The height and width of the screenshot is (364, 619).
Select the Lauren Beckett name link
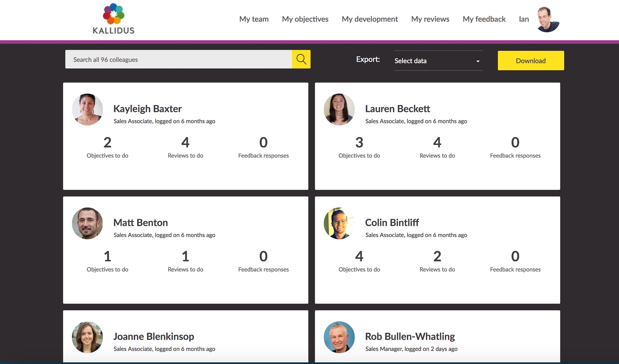click(398, 109)
